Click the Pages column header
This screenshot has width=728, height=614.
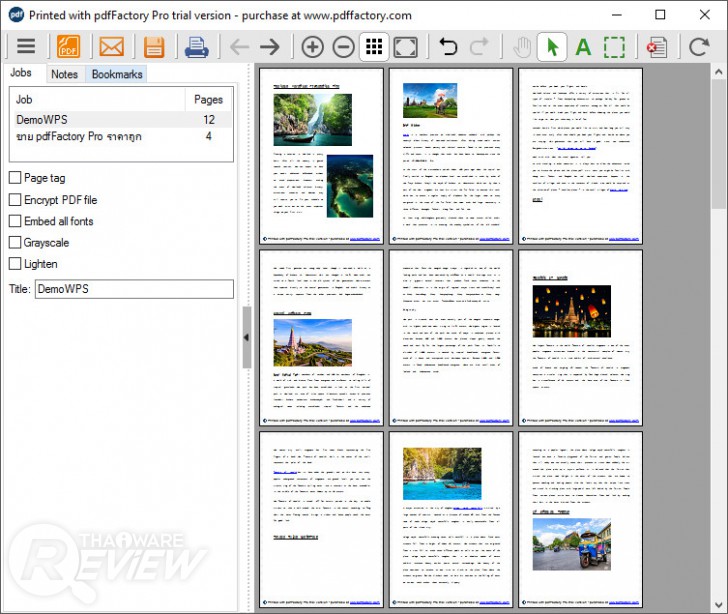(208, 99)
